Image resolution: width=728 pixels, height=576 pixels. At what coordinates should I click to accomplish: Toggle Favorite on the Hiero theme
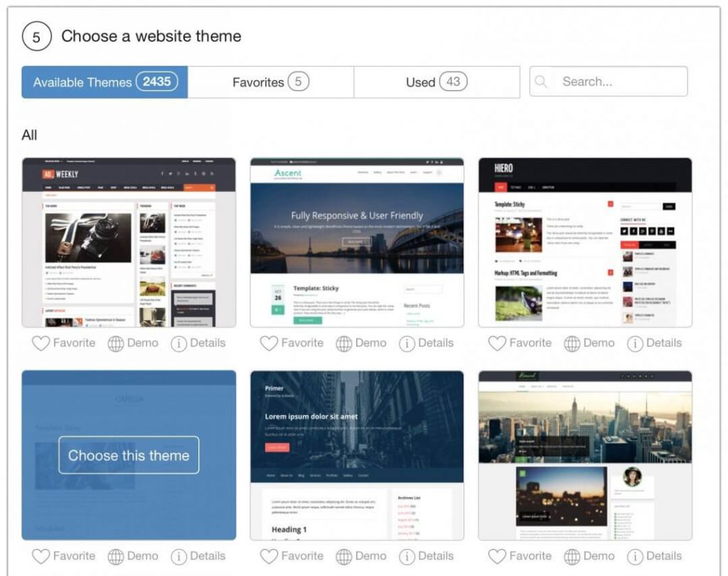(498, 343)
